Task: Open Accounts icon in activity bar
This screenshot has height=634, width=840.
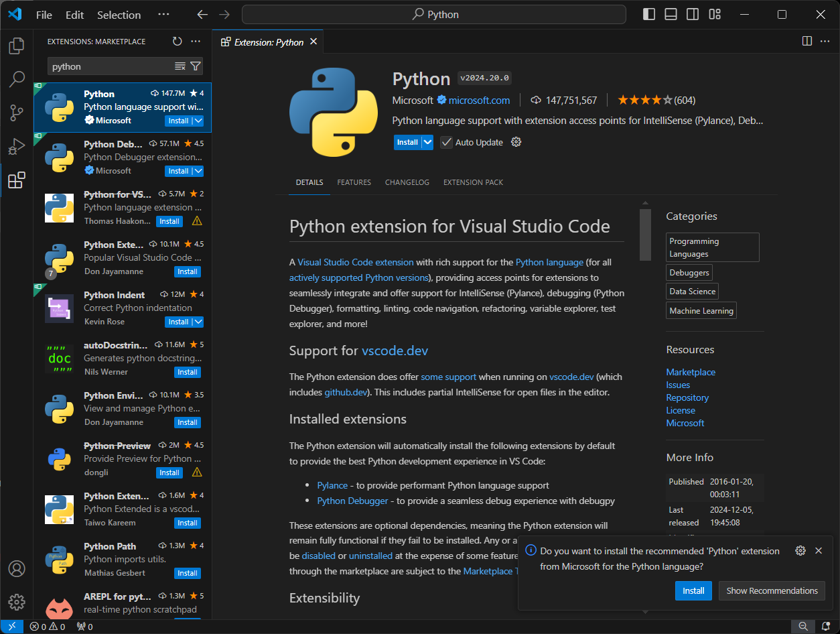Action: click(x=17, y=569)
